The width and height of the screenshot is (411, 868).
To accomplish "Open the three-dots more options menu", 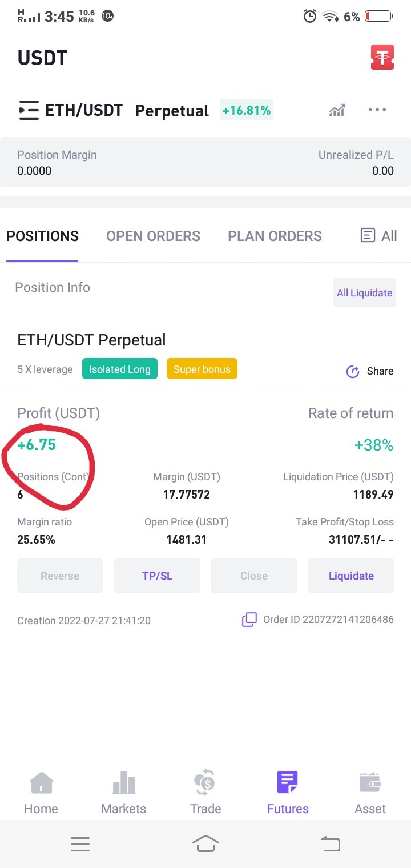I will click(x=377, y=110).
